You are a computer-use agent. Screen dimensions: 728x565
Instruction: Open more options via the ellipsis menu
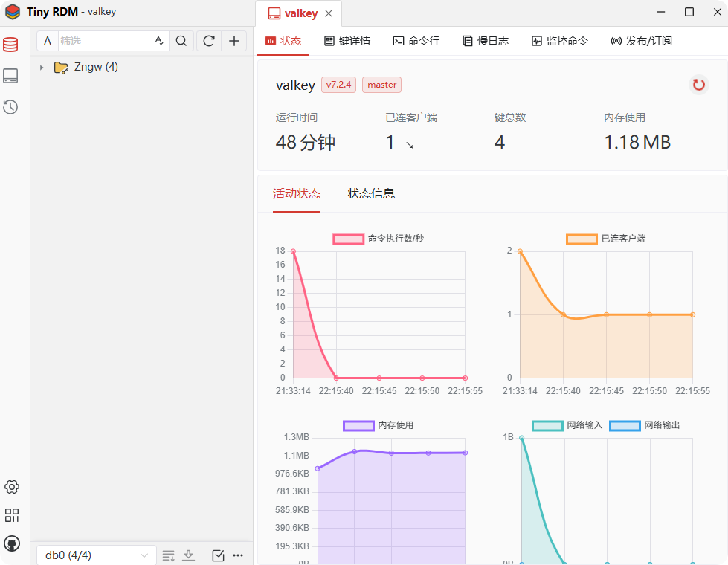[238, 555]
